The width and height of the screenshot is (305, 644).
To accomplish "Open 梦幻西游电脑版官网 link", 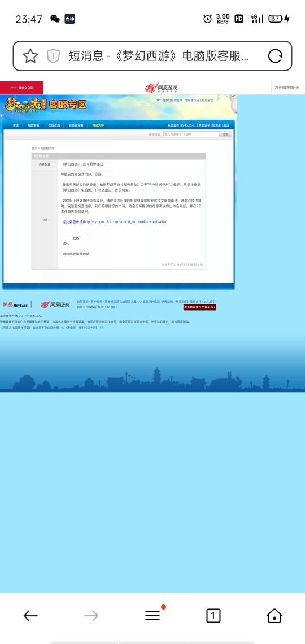I will click(x=169, y=100).
